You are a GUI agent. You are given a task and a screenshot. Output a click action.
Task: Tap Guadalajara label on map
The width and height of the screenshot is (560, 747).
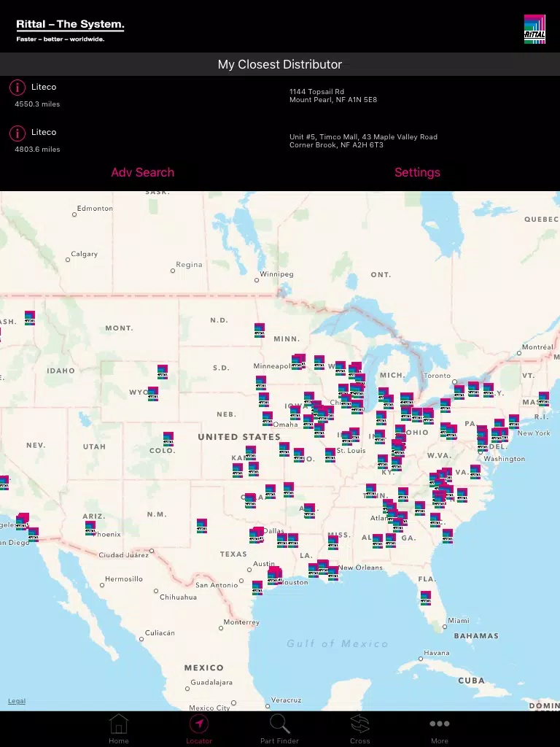pyautogui.click(x=211, y=682)
